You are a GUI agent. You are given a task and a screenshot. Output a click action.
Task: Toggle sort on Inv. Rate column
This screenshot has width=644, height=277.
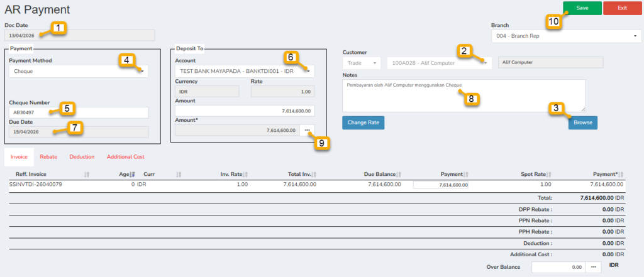tap(245, 174)
